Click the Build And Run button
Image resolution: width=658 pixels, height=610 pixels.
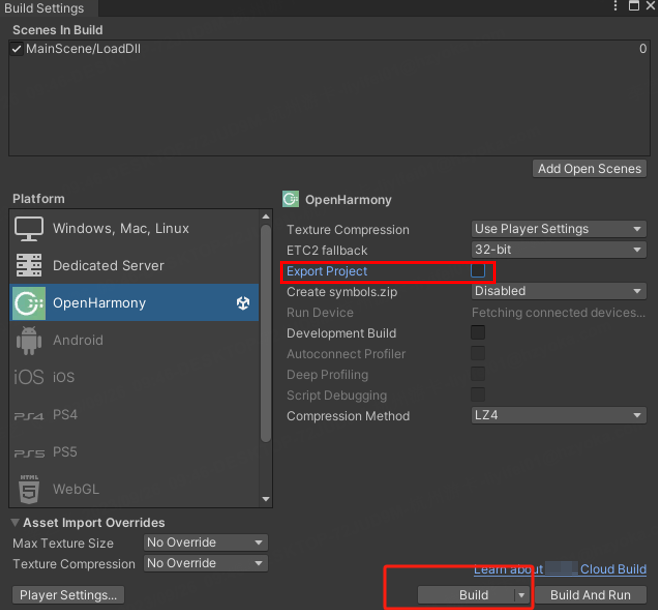click(590, 595)
